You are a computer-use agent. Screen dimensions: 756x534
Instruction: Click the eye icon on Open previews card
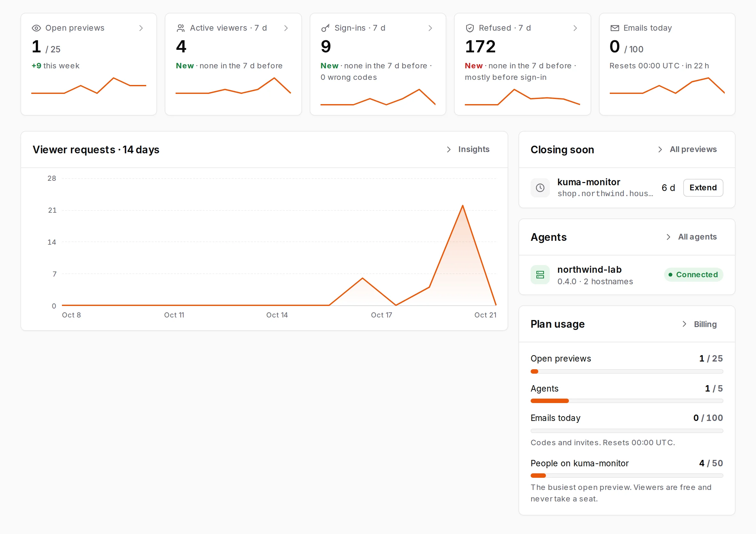pos(36,28)
